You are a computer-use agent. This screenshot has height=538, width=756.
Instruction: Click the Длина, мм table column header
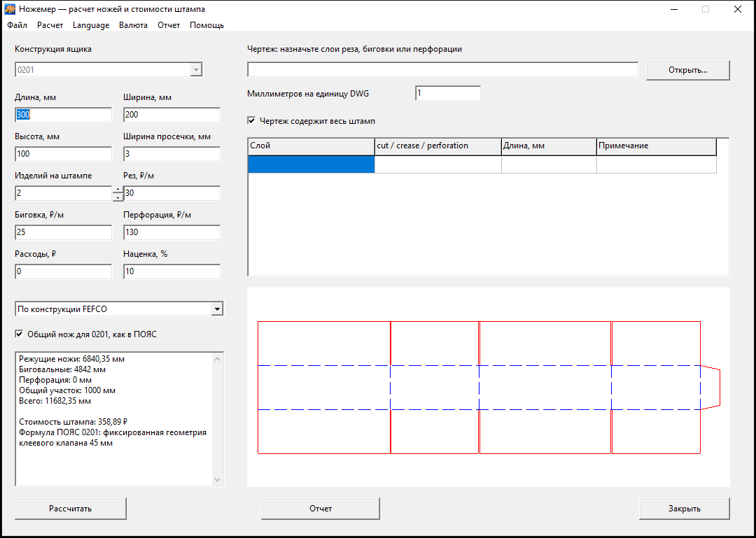549,146
